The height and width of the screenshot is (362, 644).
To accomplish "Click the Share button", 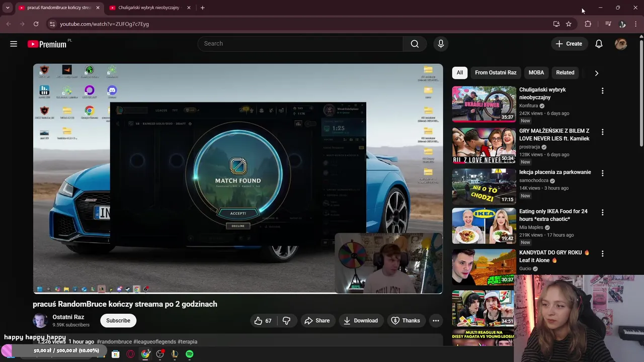I will 317,321.
